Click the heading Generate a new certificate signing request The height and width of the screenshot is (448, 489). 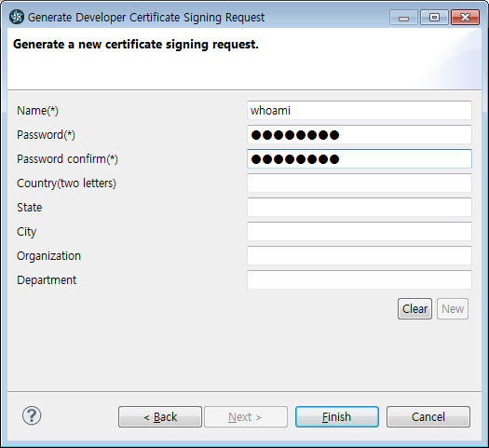[x=136, y=45]
